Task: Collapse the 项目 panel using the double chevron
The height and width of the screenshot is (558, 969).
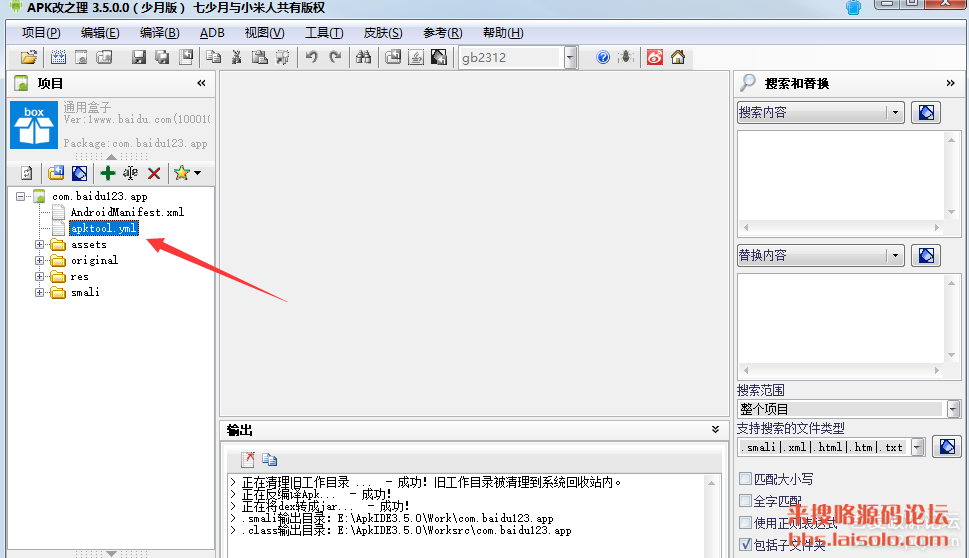Action: pos(201,83)
